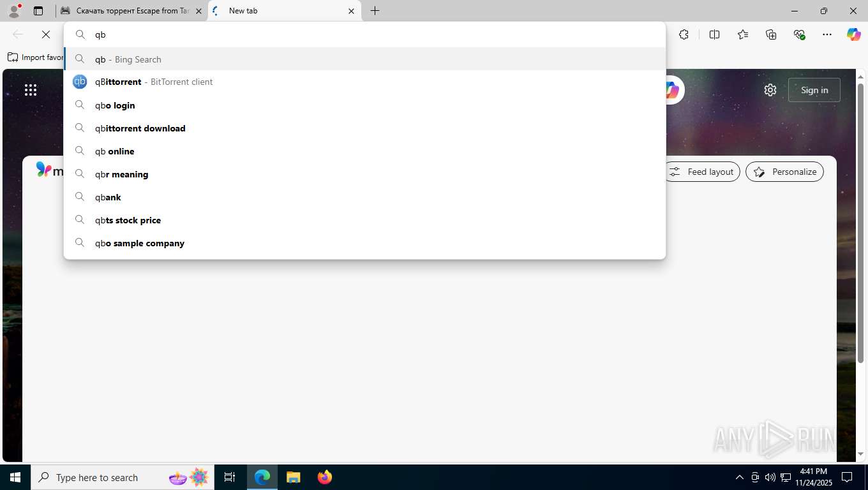
Task: Pick the qbr meaning suggestion
Action: pyautogui.click(x=364, y=174)
